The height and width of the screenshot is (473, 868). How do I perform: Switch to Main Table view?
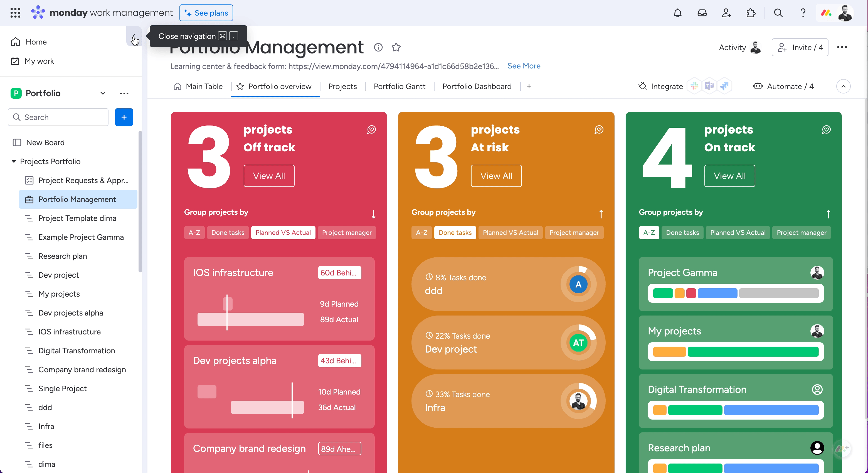[198, 87]
